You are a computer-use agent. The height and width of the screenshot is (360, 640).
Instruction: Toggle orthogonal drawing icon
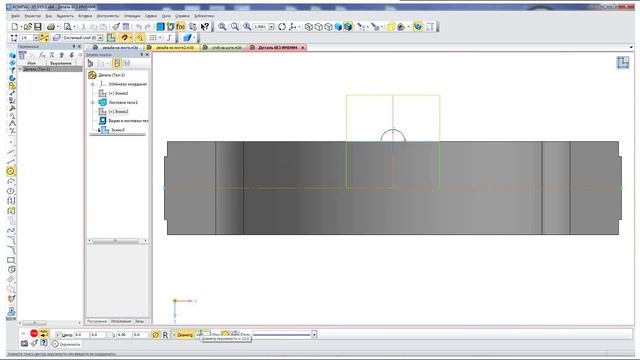[x=169, y=38]
